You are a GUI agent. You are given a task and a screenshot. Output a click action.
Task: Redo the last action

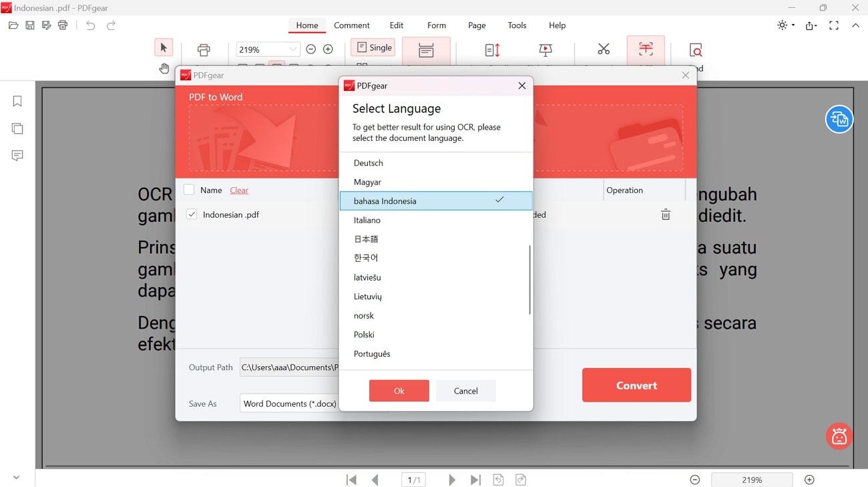click(112, 25)
